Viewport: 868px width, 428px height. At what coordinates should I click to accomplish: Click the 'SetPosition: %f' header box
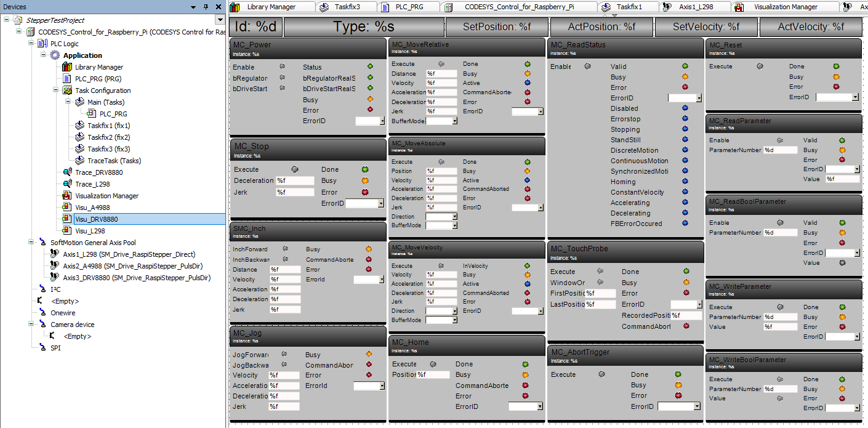[496, 27]
